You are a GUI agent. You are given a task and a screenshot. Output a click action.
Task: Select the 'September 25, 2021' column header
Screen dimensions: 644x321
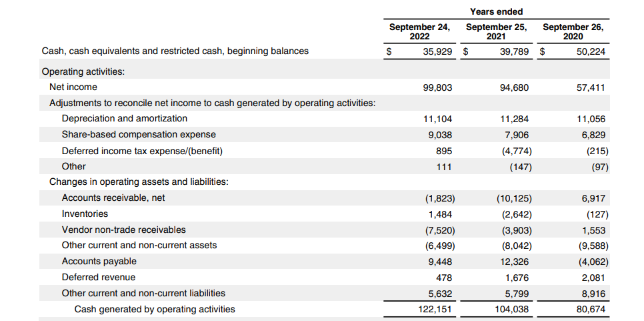tap(496, 32)
